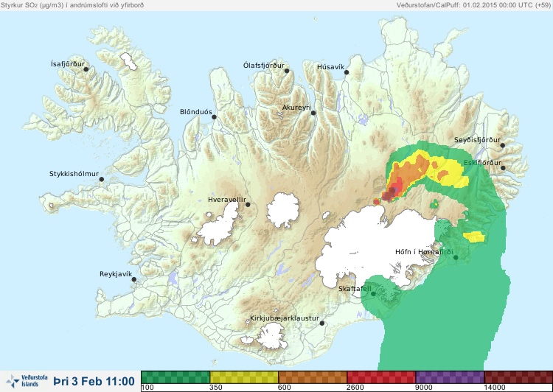Click the Stykkishólmur town marker dot
This screenshot has width=553, height=392.
click(102, 180)
